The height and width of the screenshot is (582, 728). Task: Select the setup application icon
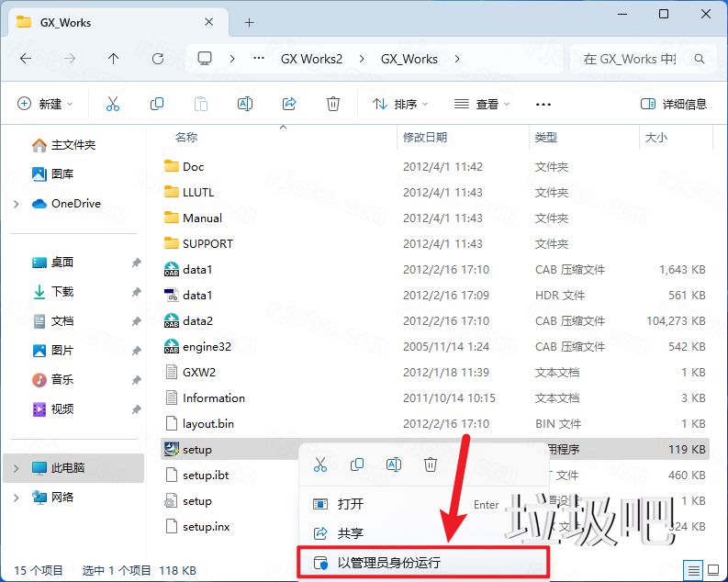pos(172,449)
